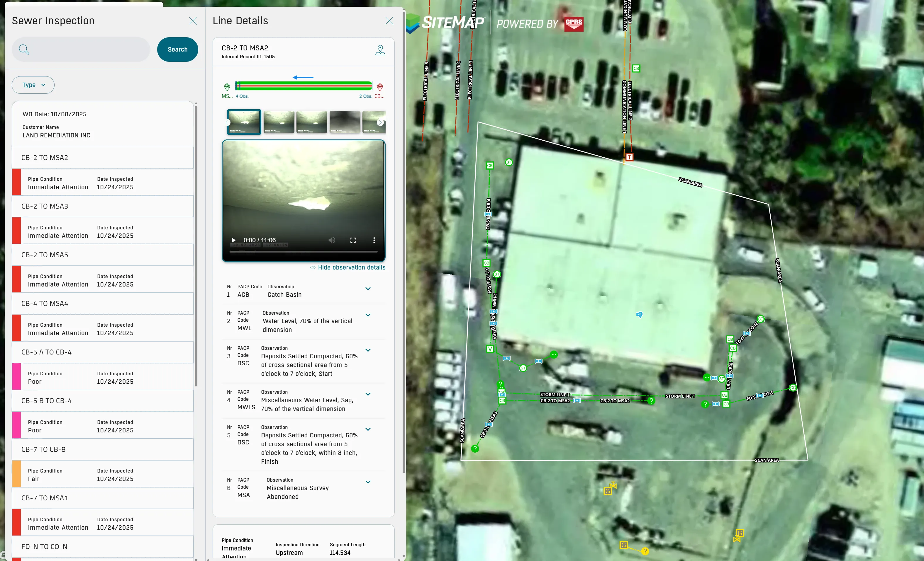Expand the Catch Basin observation details
The height and width of the screenshot is (561, 924).
pos(368,289)
